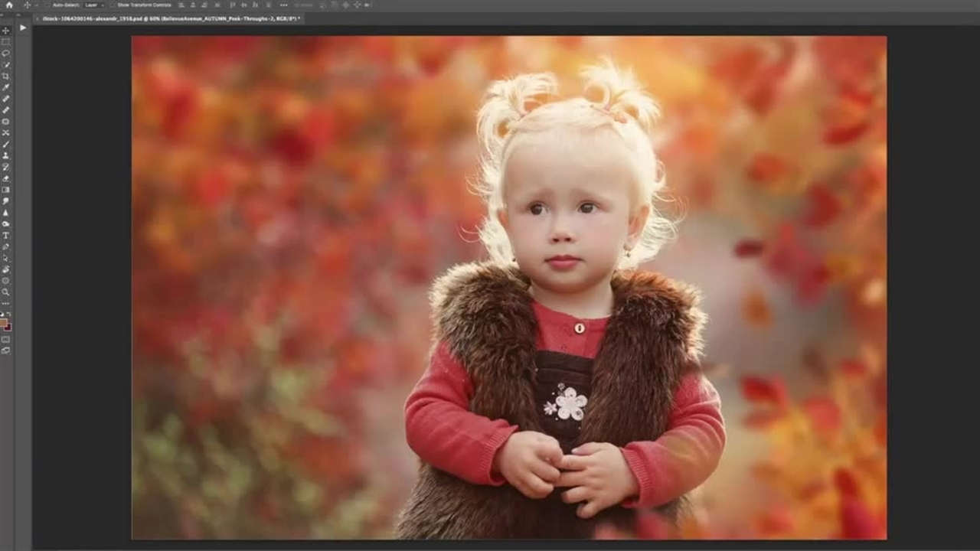Select the Move tool
The image size is (980, 551).
[x=5, y=31]
